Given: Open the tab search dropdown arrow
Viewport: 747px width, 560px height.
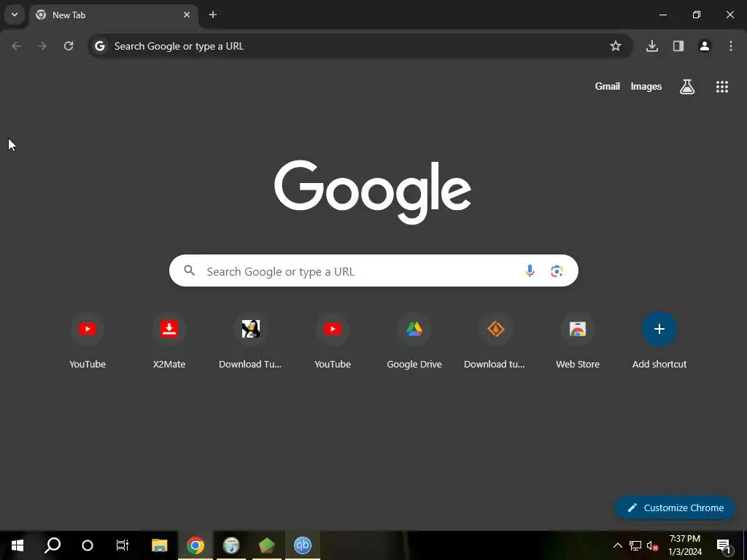Looking at the screenshot, I should click(x=15, y=15).
